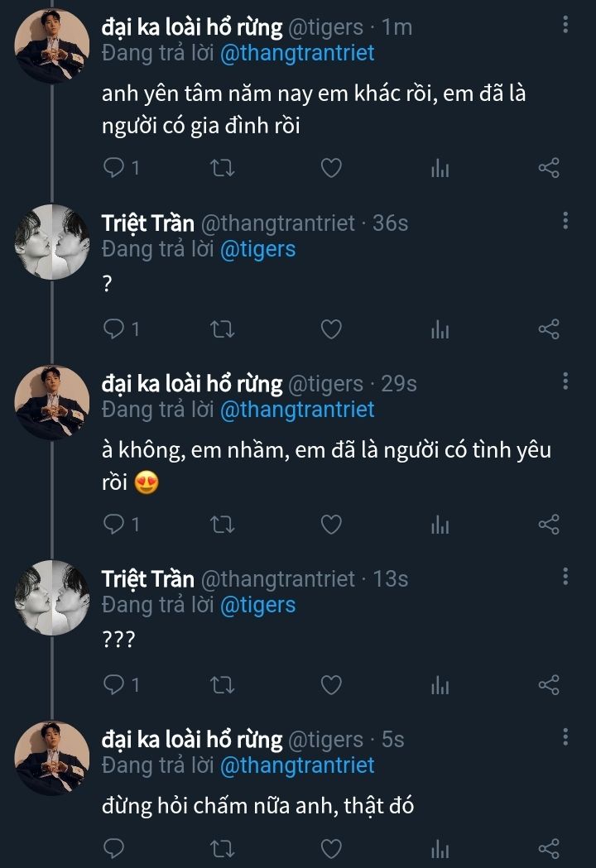The height and width of the screenshot is (868, 596).
Task: View analytics of the tình yêu tweet
Action: coord(440,525)
